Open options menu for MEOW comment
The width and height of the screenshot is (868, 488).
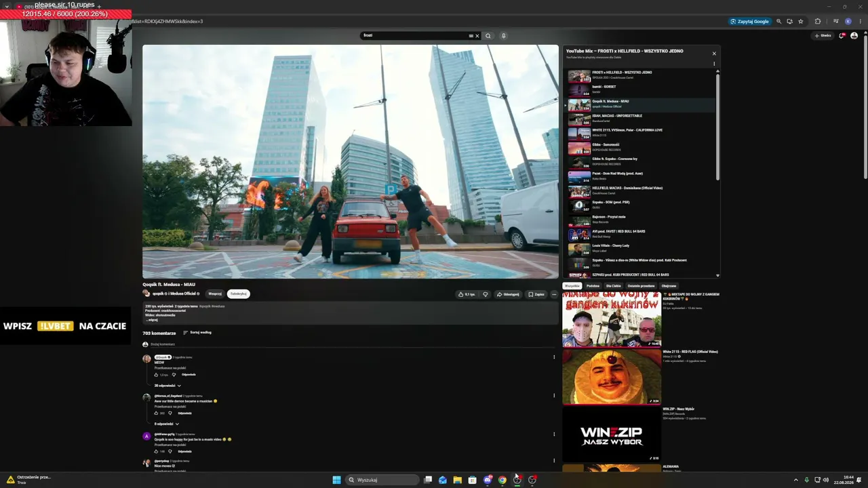tap(553, 357)
